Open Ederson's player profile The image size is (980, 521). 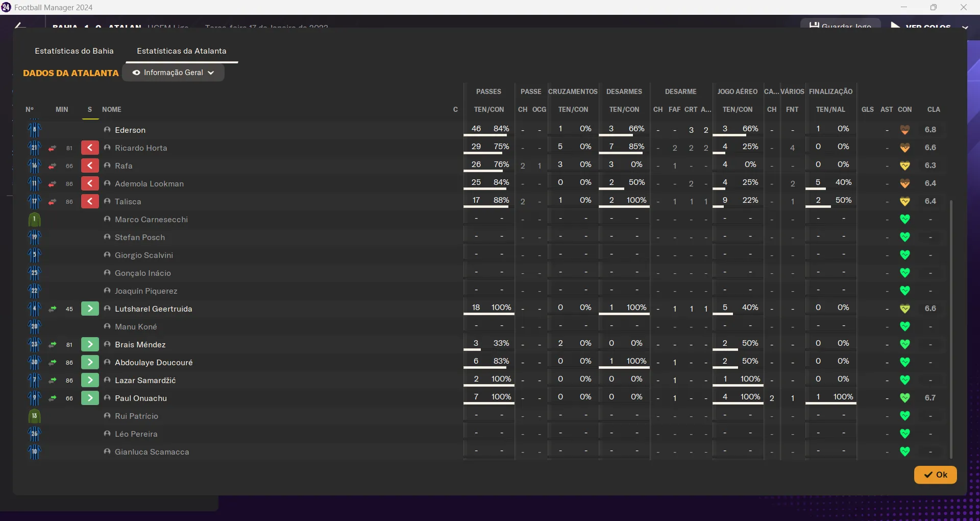[x=130, y=130]
